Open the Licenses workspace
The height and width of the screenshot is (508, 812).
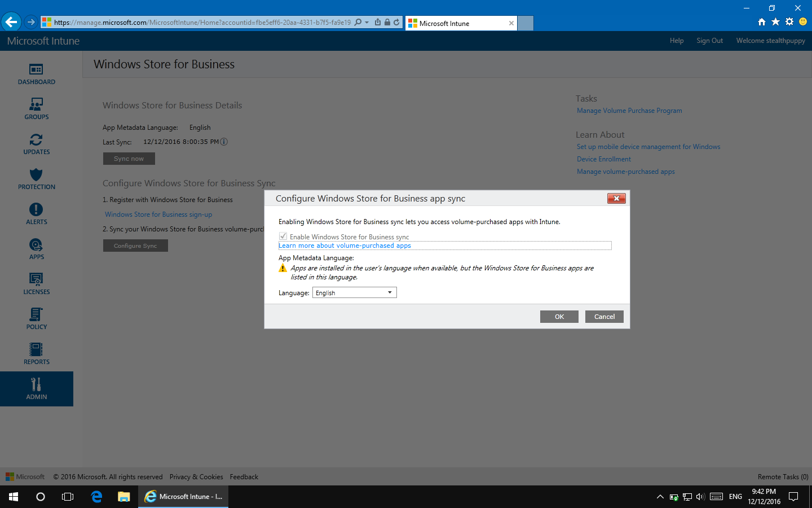pyautogui.click(x=36, y=284)
